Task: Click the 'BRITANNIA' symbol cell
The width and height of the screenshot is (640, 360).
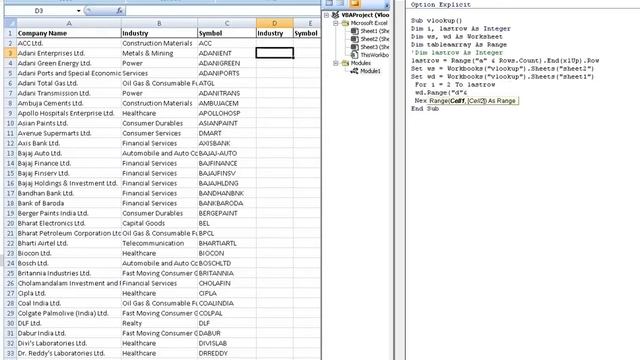Action: click(227, 273)
